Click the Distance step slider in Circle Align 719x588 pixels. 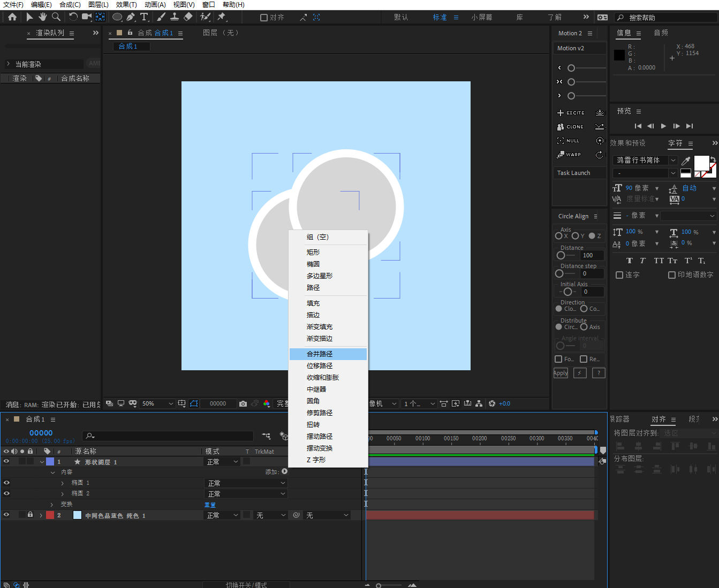tap(565, 274)
